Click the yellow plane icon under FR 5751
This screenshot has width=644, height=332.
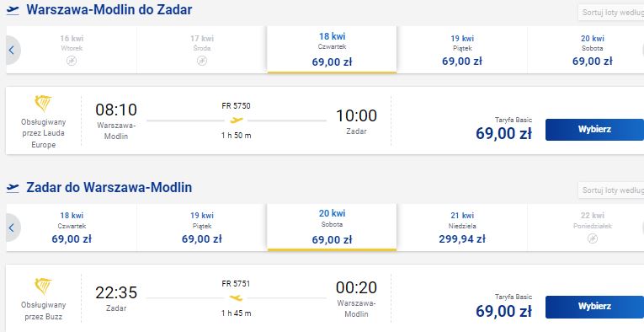(x=237, y=297)
